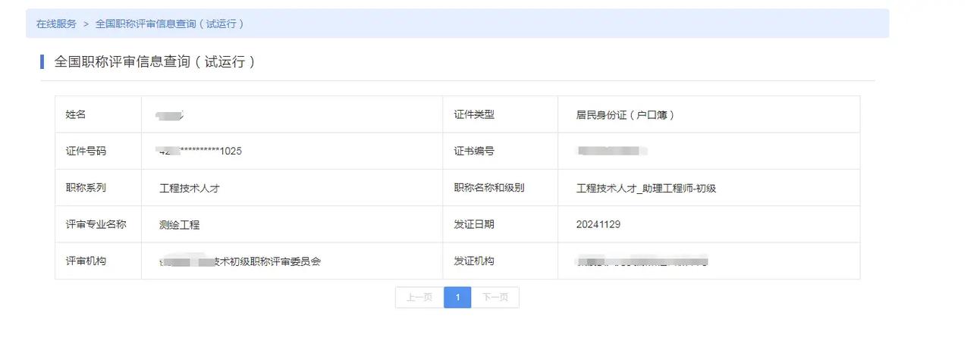Click the value 工程技术人才_助理工程师-初级
Viewport: 980px width, 347px height.
click(x=646, y=189)
